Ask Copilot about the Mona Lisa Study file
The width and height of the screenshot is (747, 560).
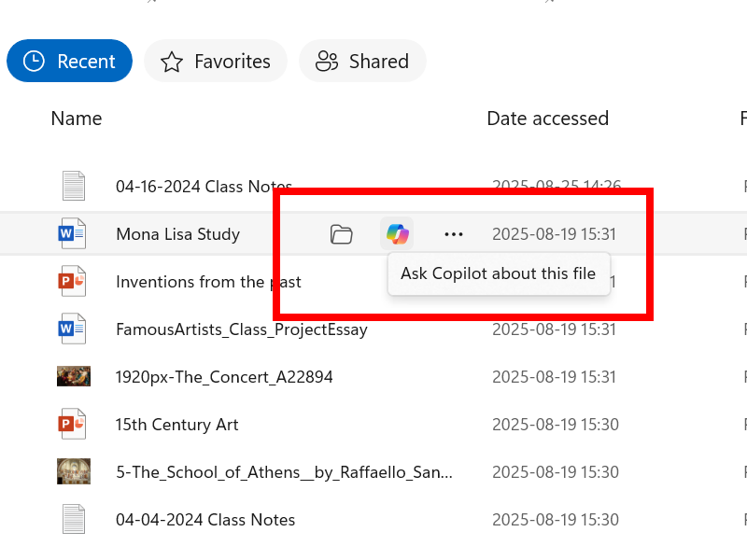397,234
